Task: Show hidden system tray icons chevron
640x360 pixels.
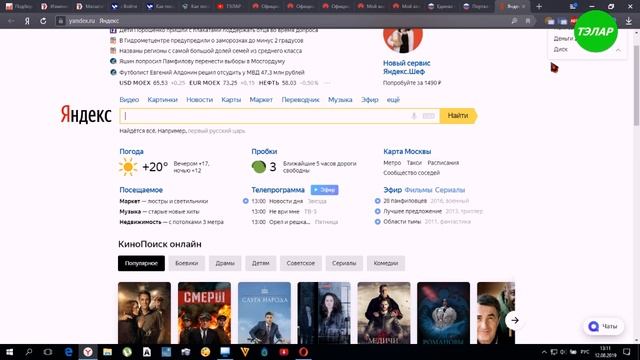Action: (544, 352)
